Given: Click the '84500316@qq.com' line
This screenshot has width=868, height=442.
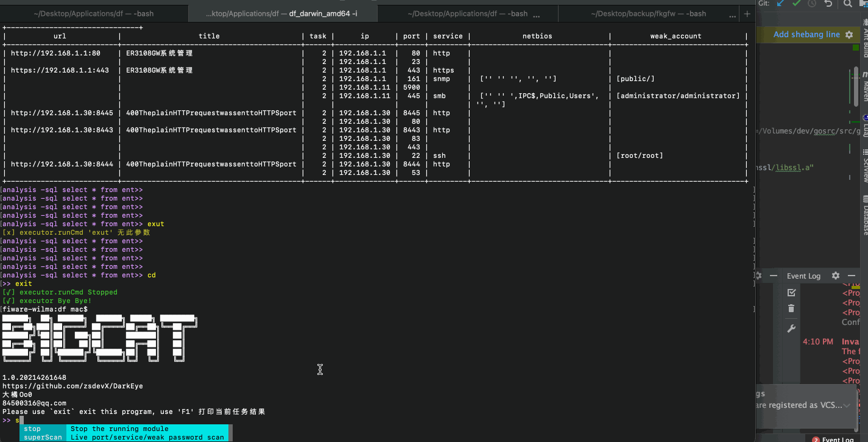Looking at the screenshot, I should (34, 403).
